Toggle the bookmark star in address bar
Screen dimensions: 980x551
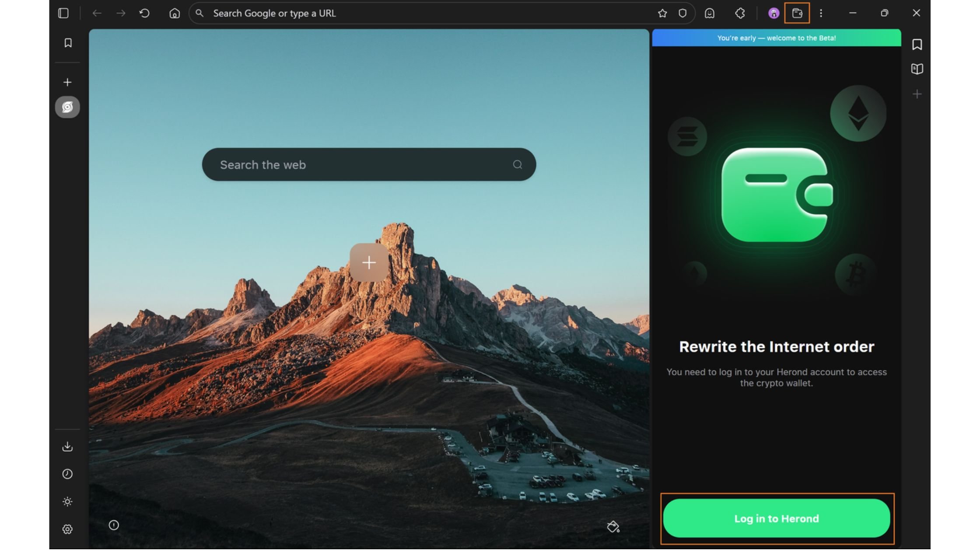tap(662, 13)
